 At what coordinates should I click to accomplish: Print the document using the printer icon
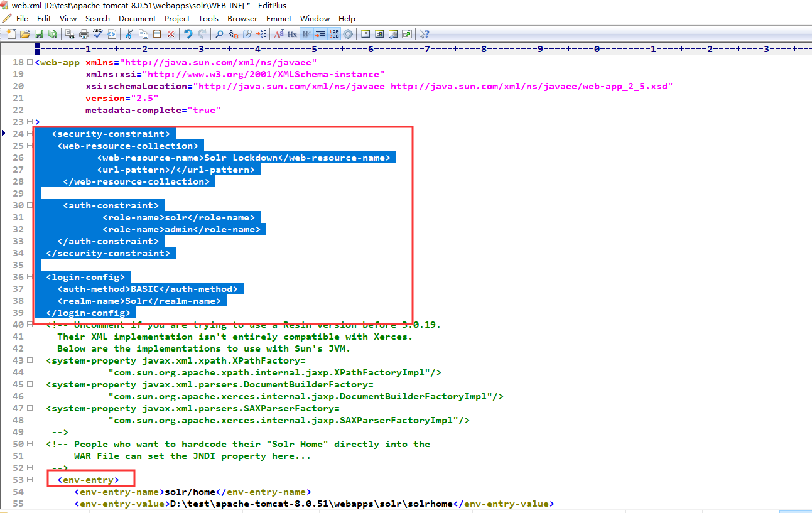(x=84, y=34)
